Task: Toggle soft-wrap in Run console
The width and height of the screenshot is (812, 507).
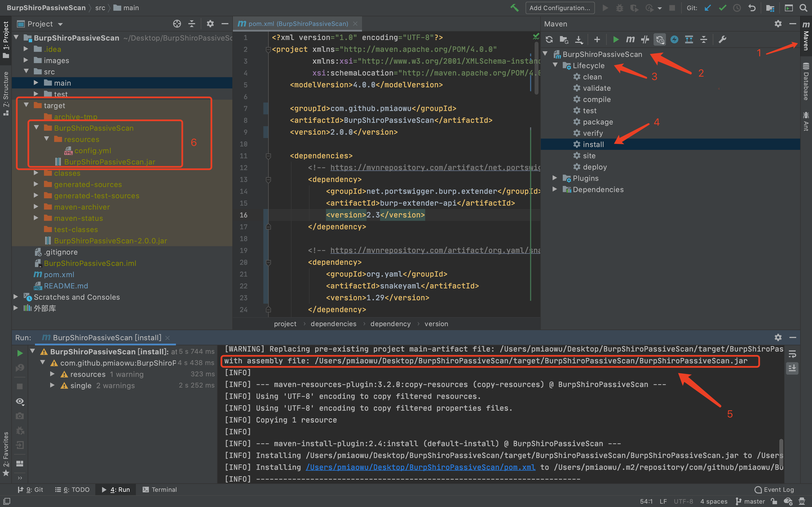Action: 792,354
